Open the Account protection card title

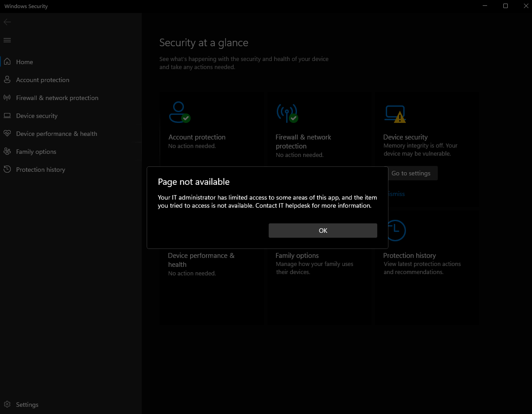coord(197,137)
